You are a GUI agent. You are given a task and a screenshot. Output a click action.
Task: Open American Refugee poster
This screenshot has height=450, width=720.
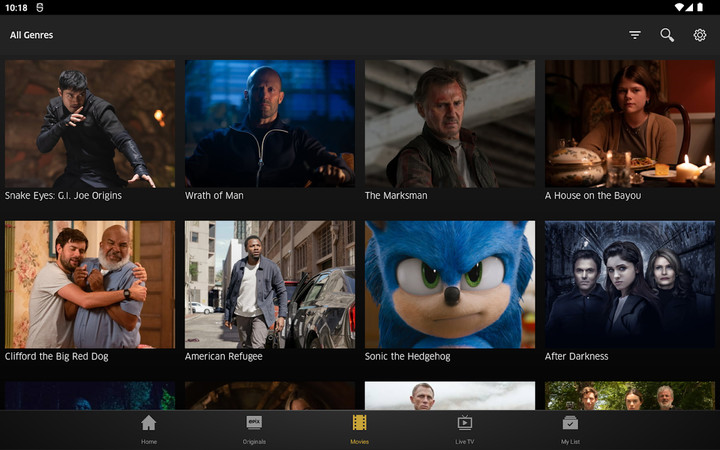(x=270, y=284)
